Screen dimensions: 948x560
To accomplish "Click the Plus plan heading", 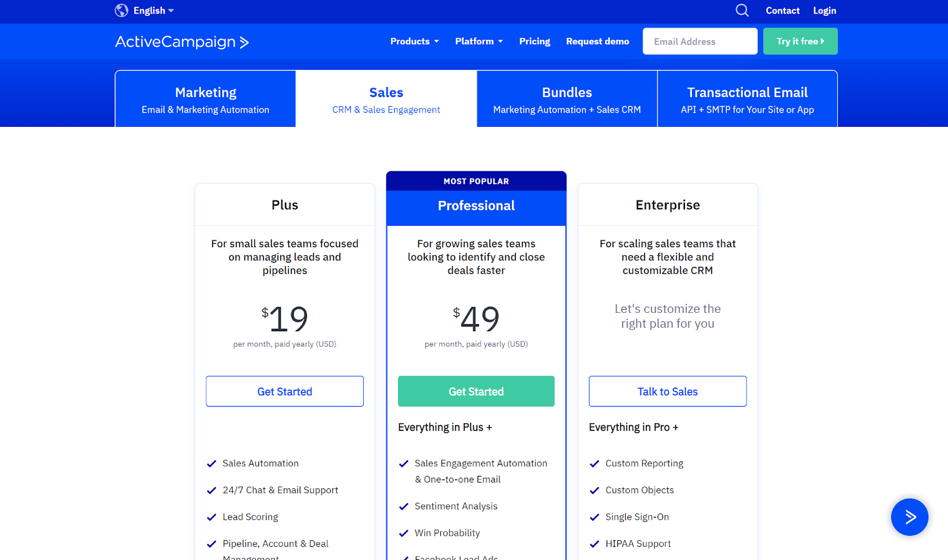I will [x=285, y=205].
